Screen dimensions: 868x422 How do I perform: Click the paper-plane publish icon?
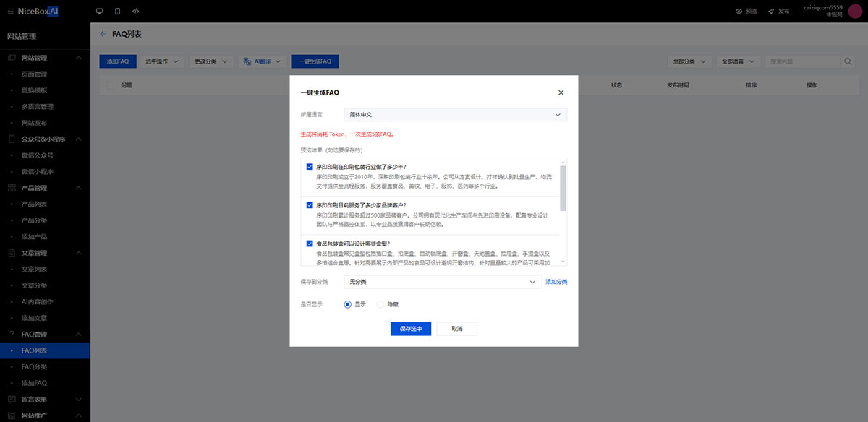coord(771,12)
